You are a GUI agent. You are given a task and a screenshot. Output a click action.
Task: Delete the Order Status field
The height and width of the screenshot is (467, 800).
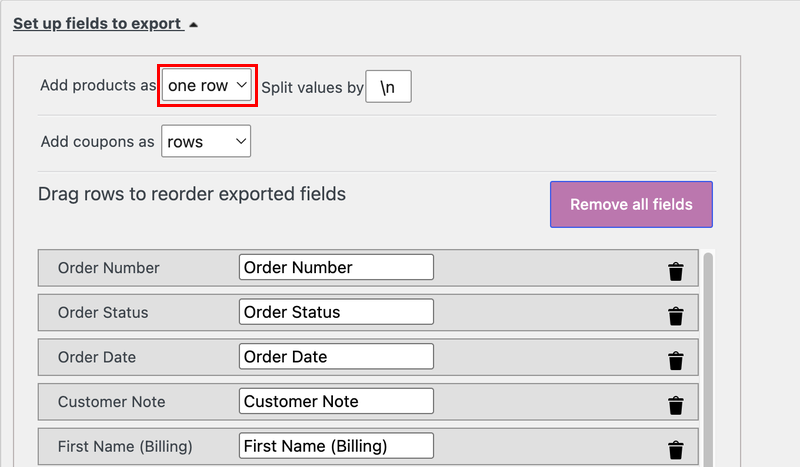coord(676,316)
